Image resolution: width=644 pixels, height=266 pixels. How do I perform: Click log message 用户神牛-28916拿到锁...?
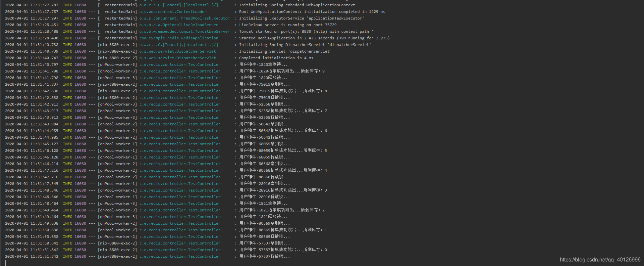tap(265, 184)
